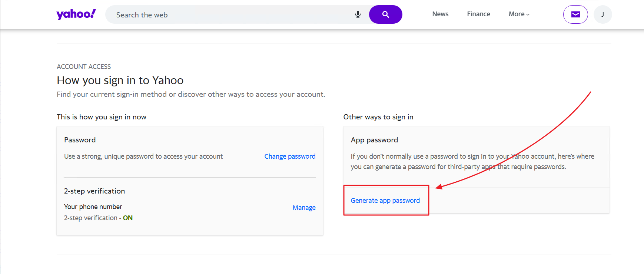Image resolution: width=644 pixels, height=274 pixels.
Task: Click the purple search magnifier button
Action: (x=386, y=14)
